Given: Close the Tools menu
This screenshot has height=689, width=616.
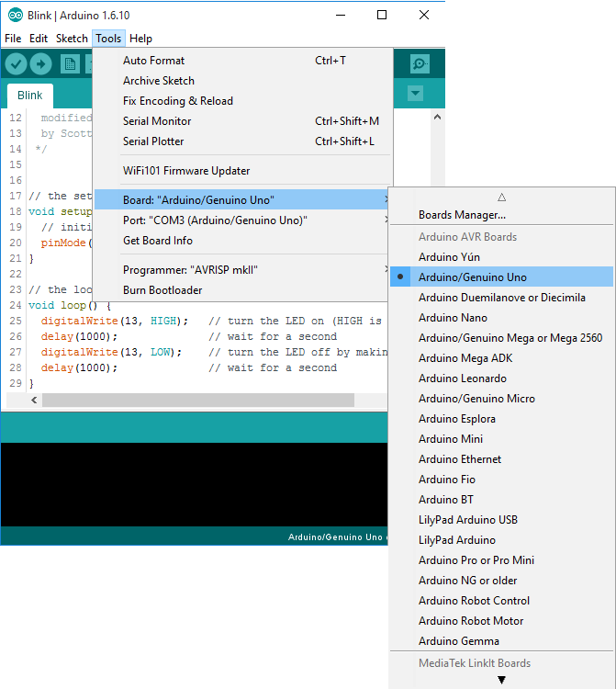Looking at the screenshot, I should point(108,39).
